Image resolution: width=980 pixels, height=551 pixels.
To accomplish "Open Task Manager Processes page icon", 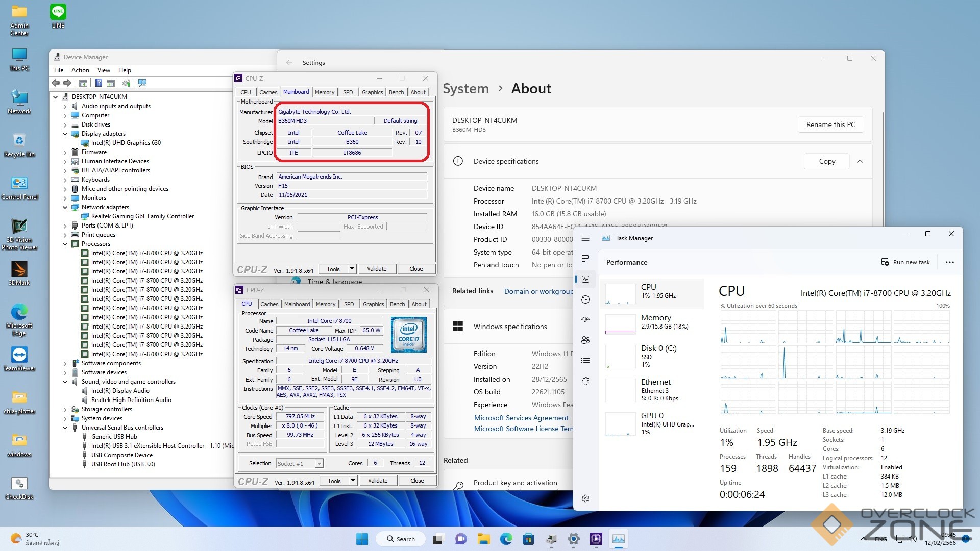I will coord(585,259).
